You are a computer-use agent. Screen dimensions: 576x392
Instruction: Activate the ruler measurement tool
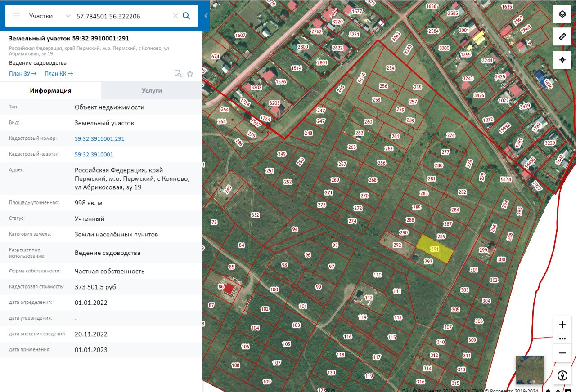[x=562, y=37]
